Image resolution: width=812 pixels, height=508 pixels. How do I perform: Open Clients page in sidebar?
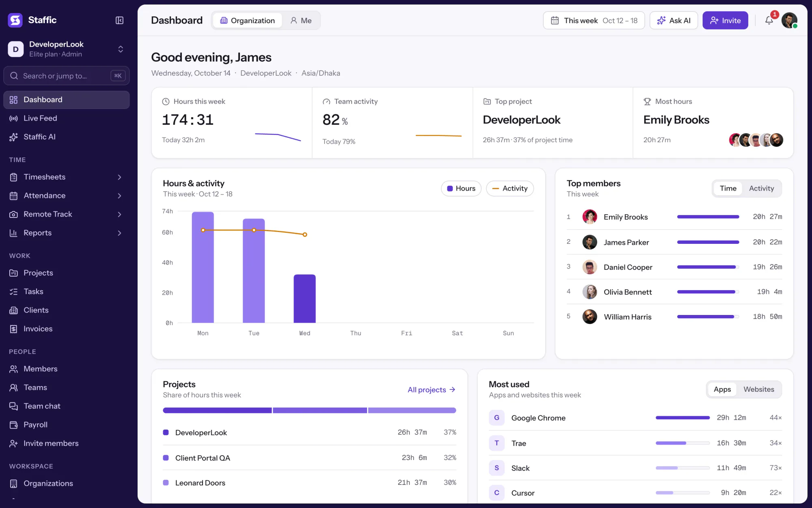[x=66, y=310]
